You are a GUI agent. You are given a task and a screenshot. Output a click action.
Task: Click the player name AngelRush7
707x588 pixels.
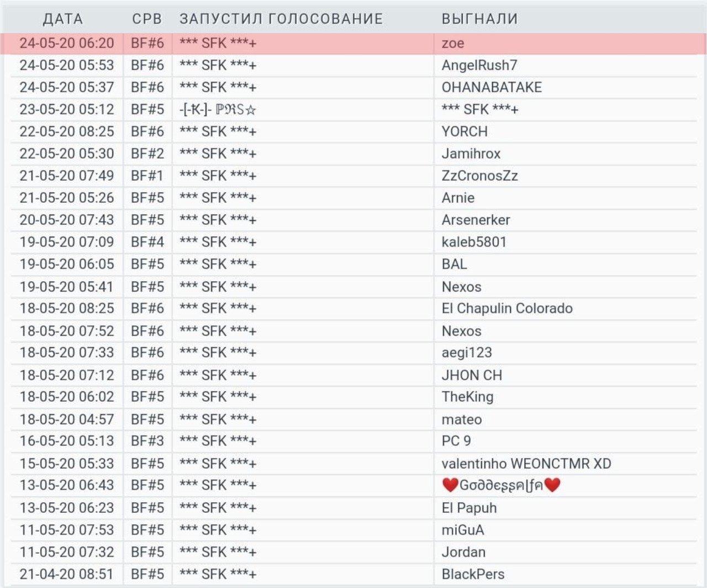point(479,65)
